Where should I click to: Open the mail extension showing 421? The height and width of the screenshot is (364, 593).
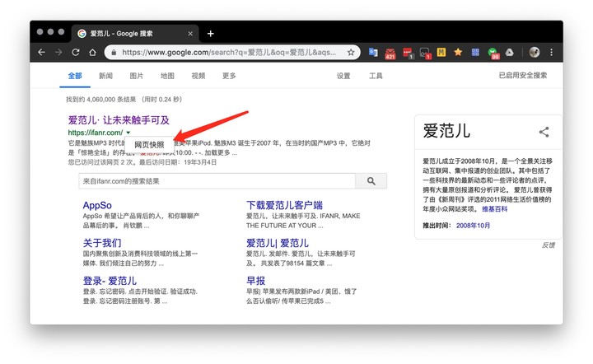click(390, 54)
